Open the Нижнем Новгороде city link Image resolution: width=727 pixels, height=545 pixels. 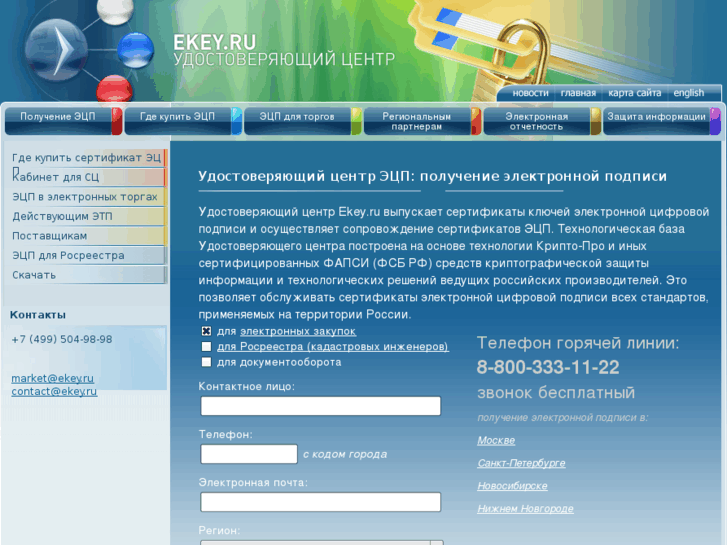coord(525,509)
